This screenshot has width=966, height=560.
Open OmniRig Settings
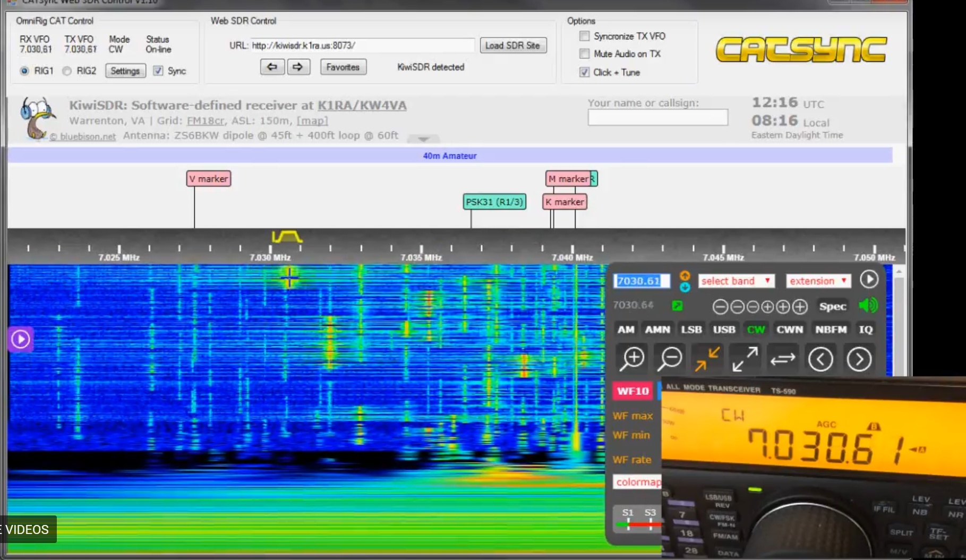(x=125, y=71)
